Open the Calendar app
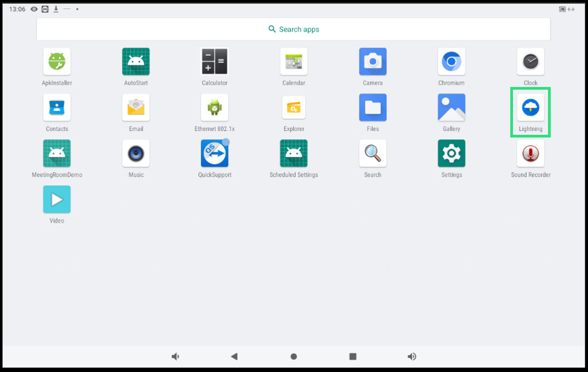 click(294, 61)
